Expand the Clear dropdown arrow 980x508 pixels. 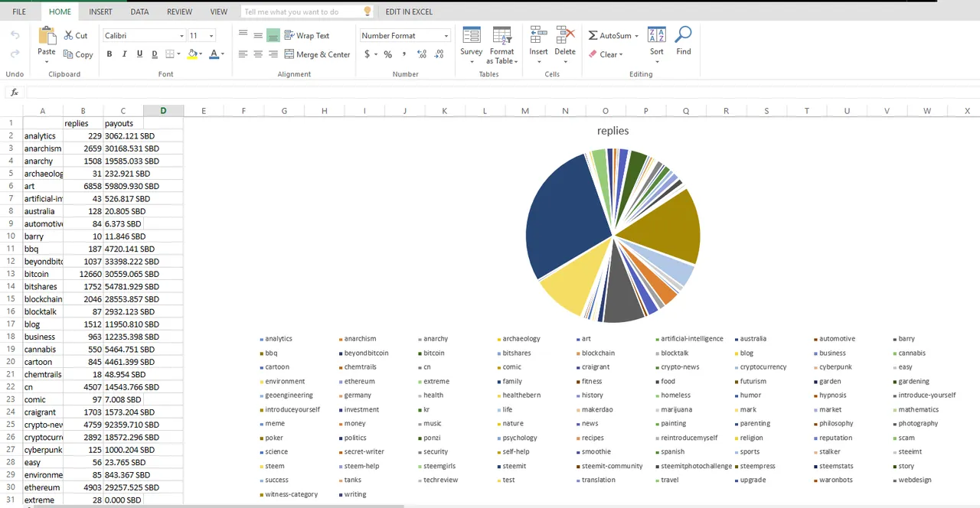point(621,55)
